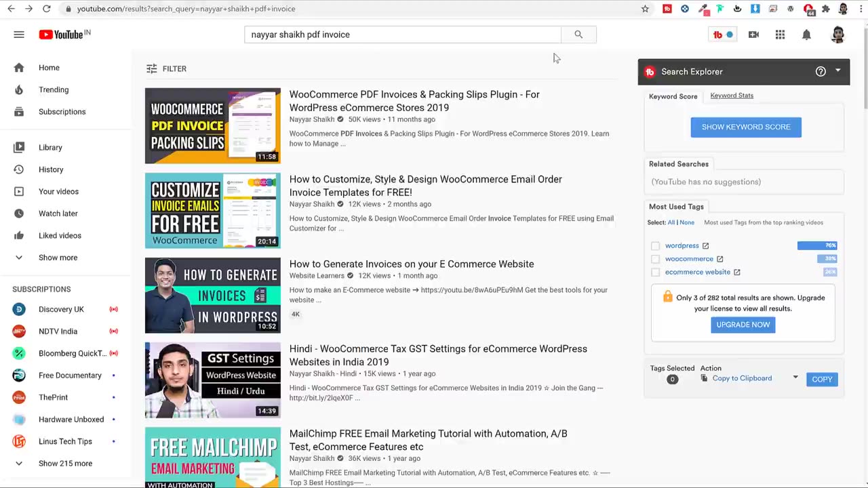Check the ecommerce website tag checkbox
This screenshot has height=488, width=868.
point(655,272)
